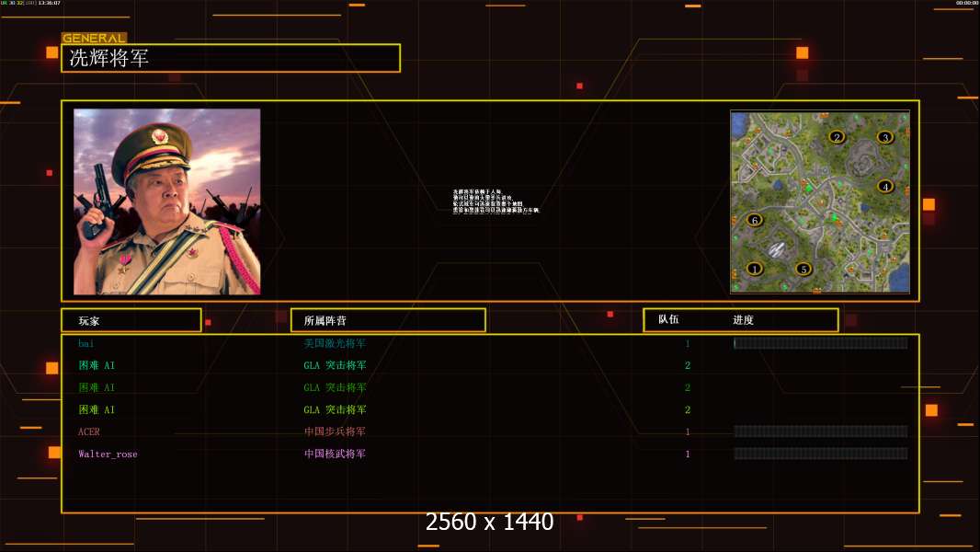Select player name bai
Screen dimensions: 980x552
tap(86, 343)
